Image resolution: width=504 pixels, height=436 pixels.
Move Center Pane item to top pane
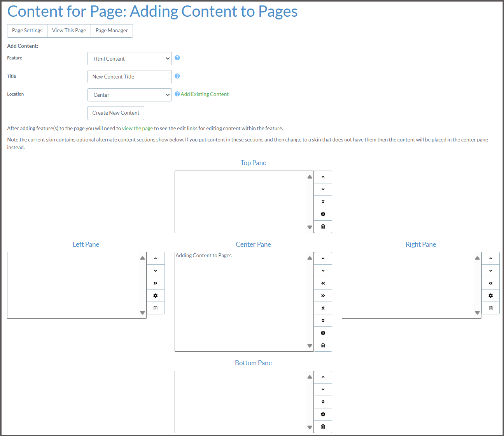pyautogui.click(x=323, y=308)
